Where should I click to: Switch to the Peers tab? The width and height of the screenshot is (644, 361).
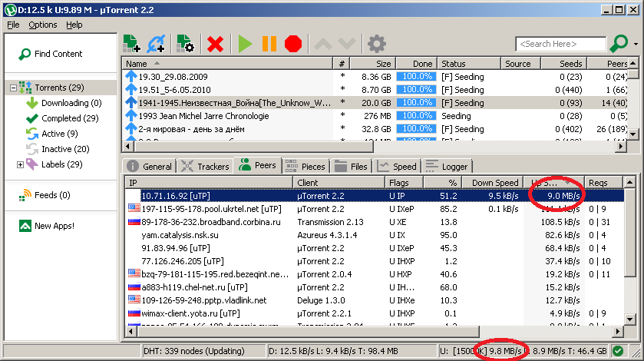[258, 165]
